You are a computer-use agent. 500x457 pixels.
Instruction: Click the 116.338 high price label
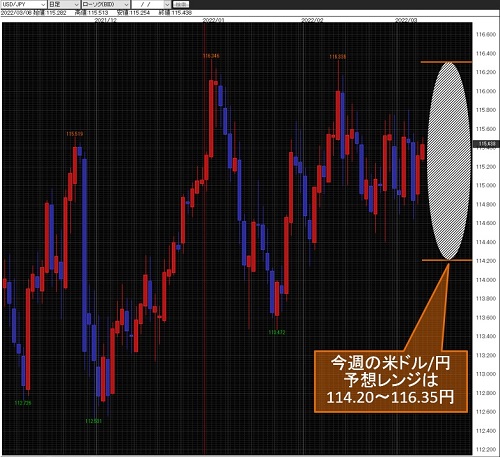(338, 57)
